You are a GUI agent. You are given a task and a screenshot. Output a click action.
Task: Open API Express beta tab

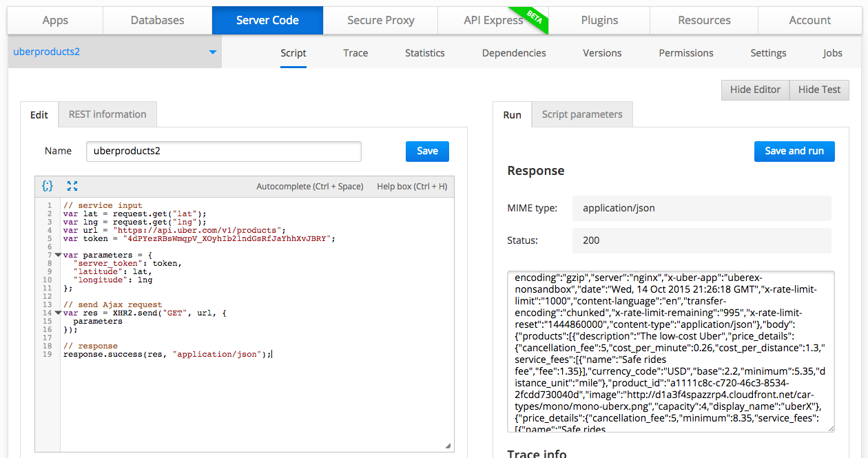coord(493,20)
